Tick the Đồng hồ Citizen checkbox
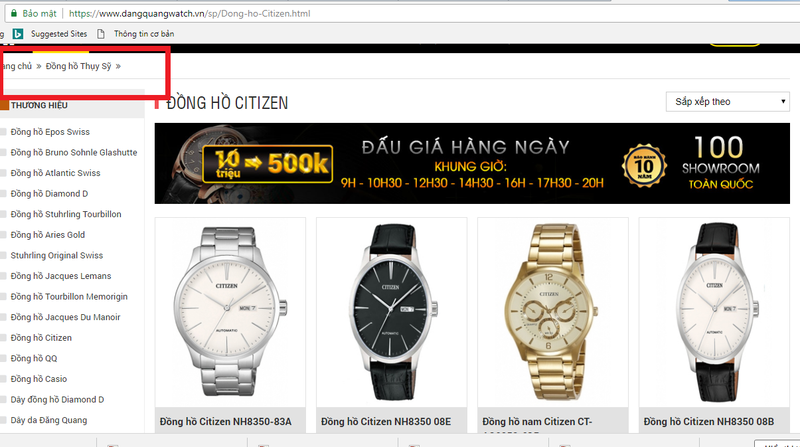Viewport: 800px width, 447px height. [x=3, y=338]
